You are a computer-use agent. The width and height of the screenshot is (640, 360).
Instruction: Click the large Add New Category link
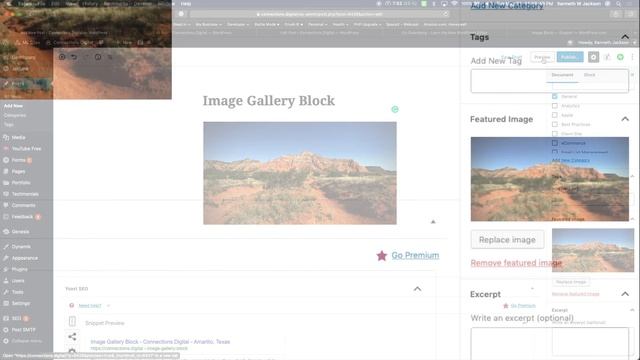click(x=507, y=5)
